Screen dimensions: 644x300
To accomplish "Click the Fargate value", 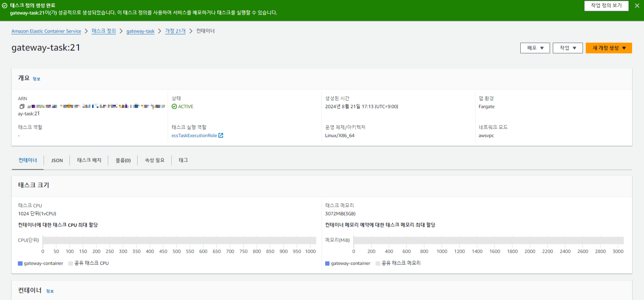I will click(x=487, y=106).
